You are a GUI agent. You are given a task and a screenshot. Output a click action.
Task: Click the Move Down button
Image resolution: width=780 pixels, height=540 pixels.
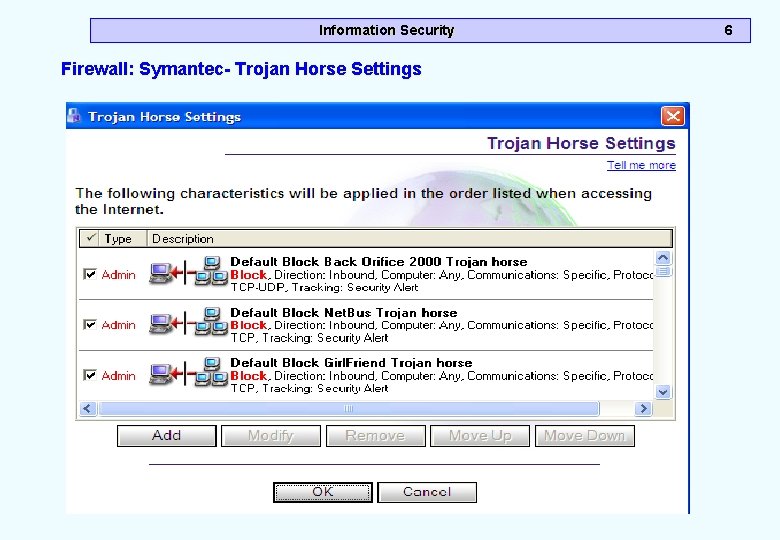click(x=585, y=436)
